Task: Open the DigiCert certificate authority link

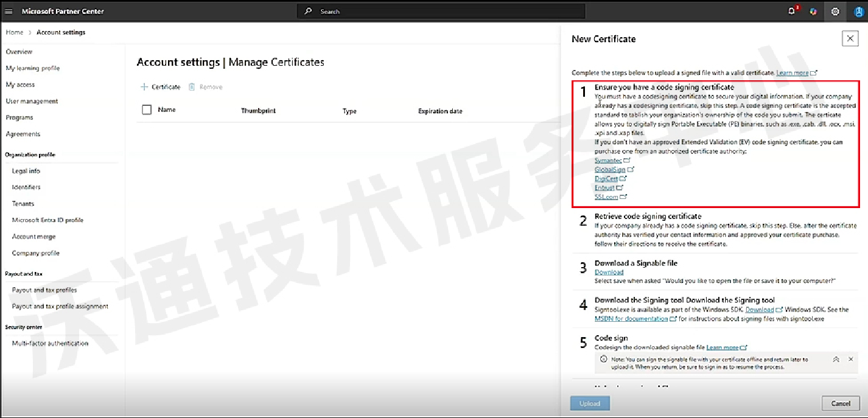Action: pos(606,179)
